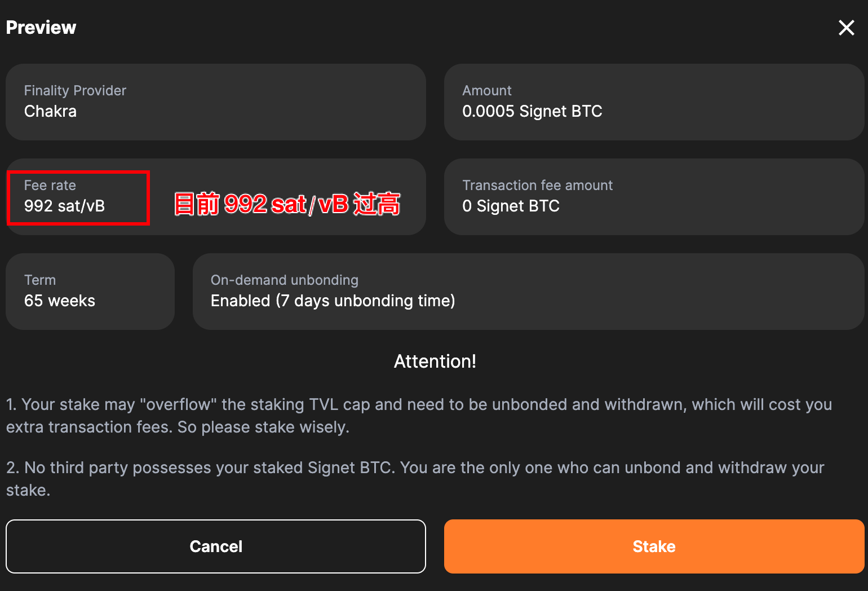The height and width of the screenshot is (591, 868).
Task: Click the Fee rate label
Action: pyautogui.click(x=50, y=186)
